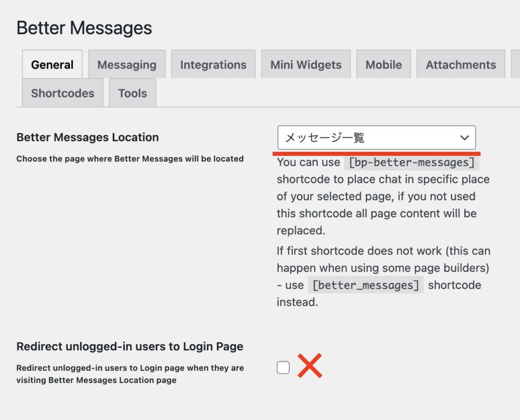This screenshot has width=520, height=420.
Task: Go to the Mini Widgets tab
Action: 306,64
